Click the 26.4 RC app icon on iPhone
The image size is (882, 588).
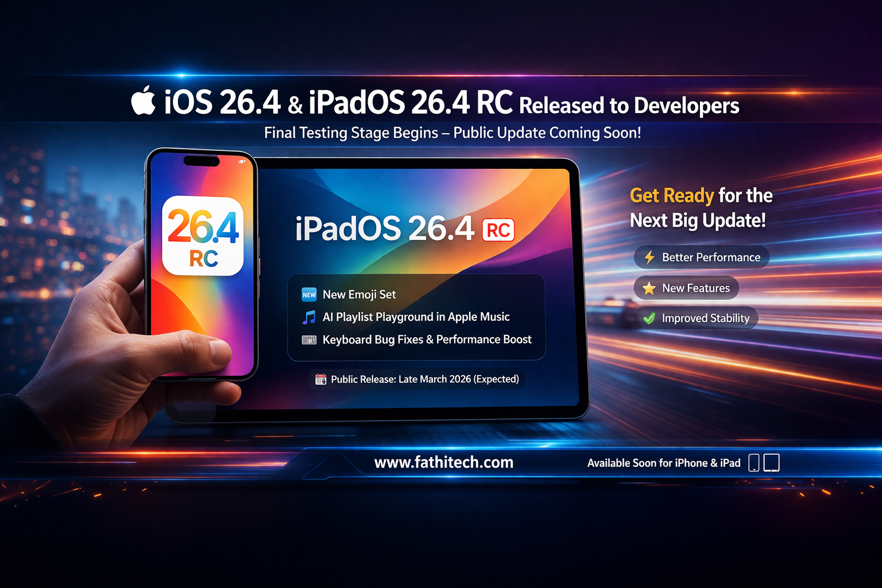(x=203, y=236)
